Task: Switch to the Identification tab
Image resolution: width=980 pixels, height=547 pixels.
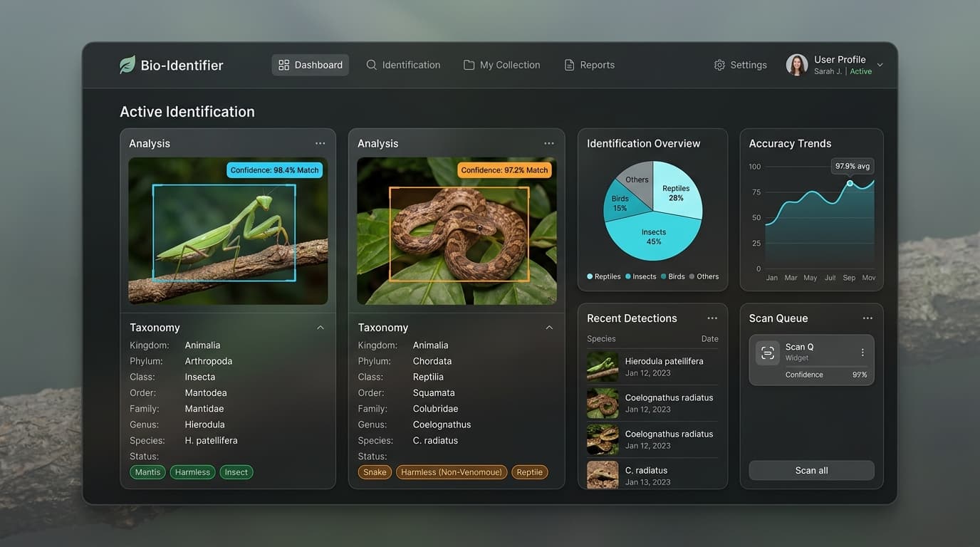Action: 403,65
